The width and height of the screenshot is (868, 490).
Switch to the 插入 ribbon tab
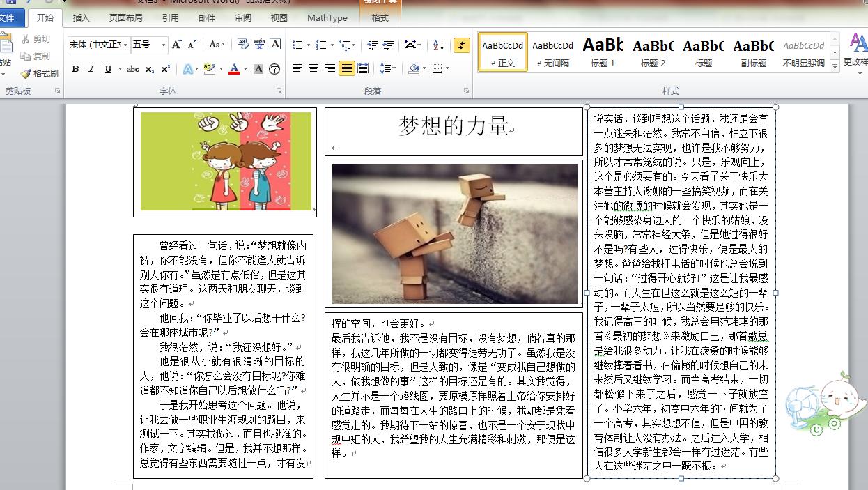(80, 18)
